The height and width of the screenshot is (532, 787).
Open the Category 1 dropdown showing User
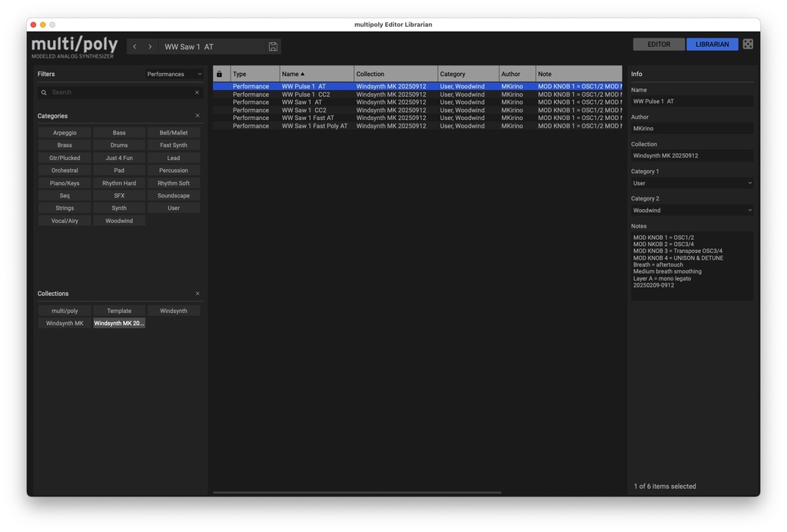[691, 183]
